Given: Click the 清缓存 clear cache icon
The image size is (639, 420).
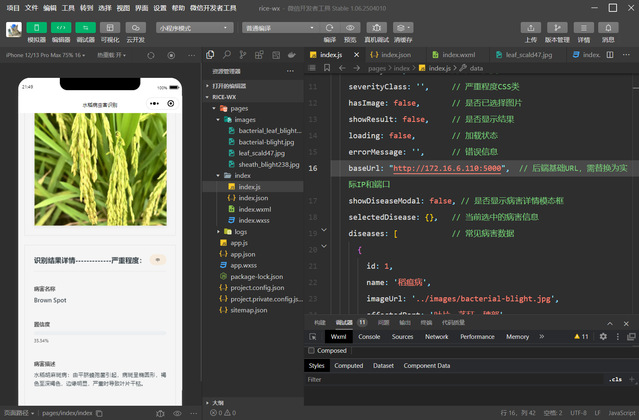Looking at the screenshot, I should pos(403,27).
